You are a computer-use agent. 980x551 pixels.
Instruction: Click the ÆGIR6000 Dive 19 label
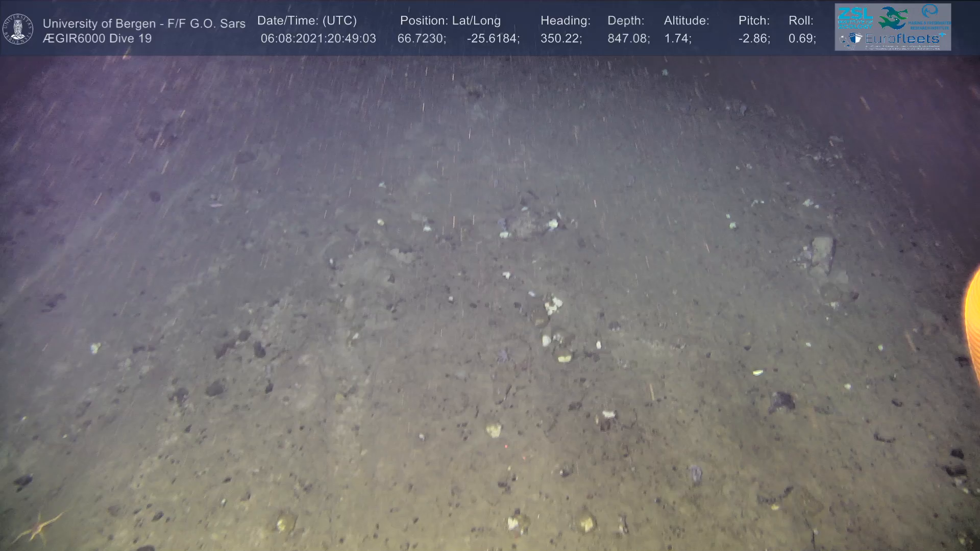click(97, 38)
